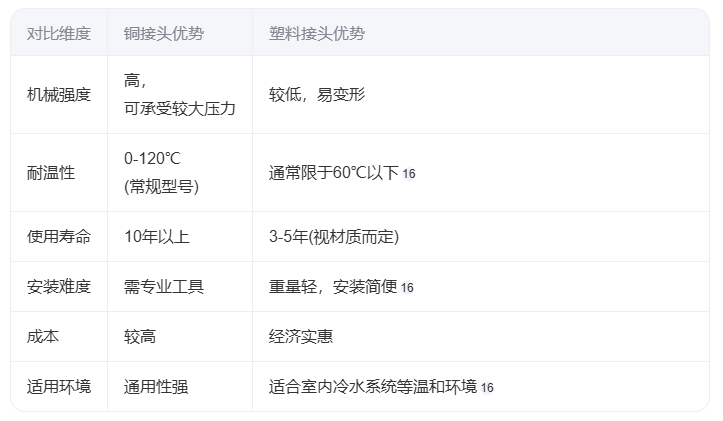Viewport: 723px width, 421px height.
Task: Click the 塑料接头优势 column header
Action: tap(317, 34)
